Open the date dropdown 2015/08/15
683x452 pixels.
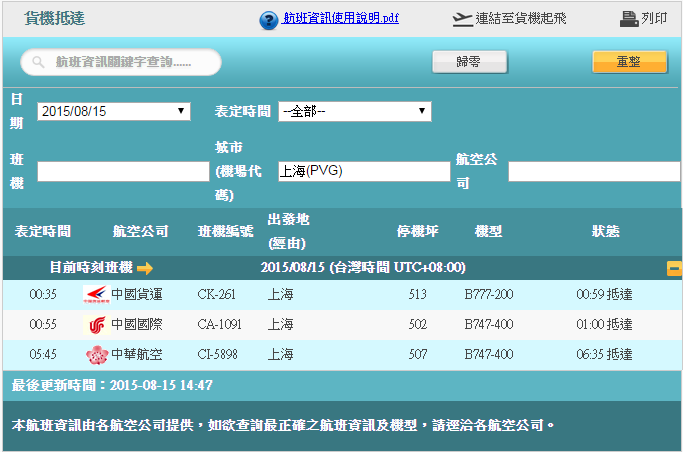click(x=114, y=111)
